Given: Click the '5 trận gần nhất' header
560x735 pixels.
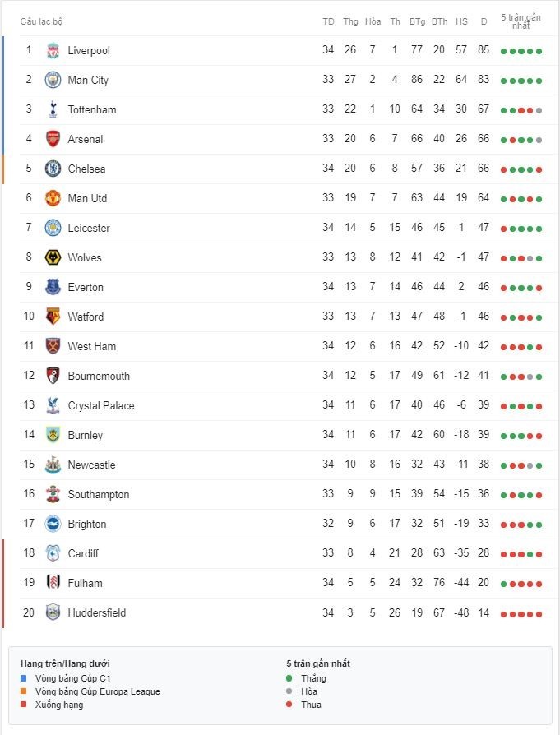Looking at the screenshot, I should click(521, 21).
